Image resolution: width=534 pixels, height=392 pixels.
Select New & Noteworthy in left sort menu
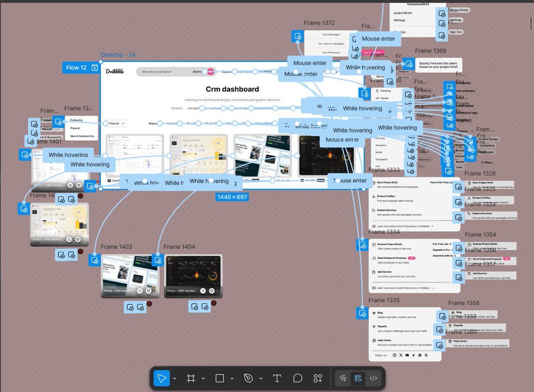[x=82, y=136]
